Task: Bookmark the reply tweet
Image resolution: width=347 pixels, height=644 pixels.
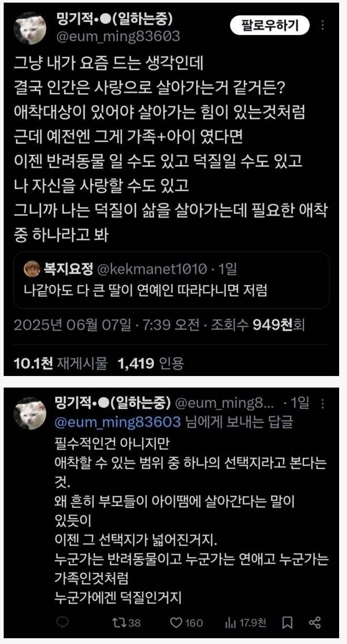Action: pos(287,622)
